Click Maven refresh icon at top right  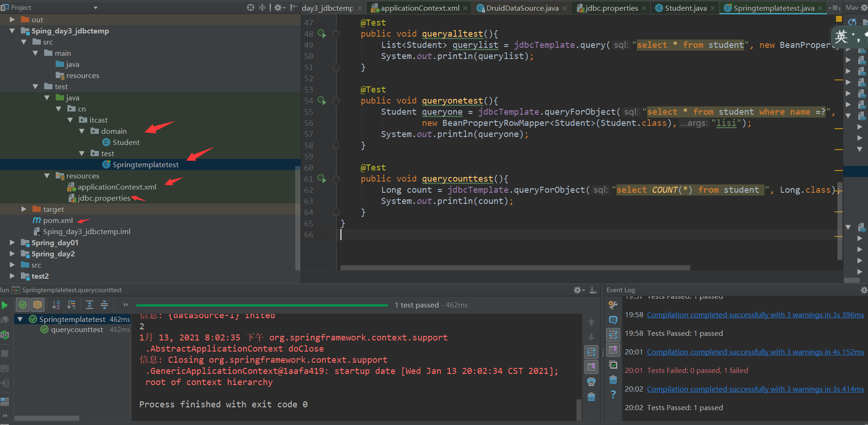tap(852, 22)
